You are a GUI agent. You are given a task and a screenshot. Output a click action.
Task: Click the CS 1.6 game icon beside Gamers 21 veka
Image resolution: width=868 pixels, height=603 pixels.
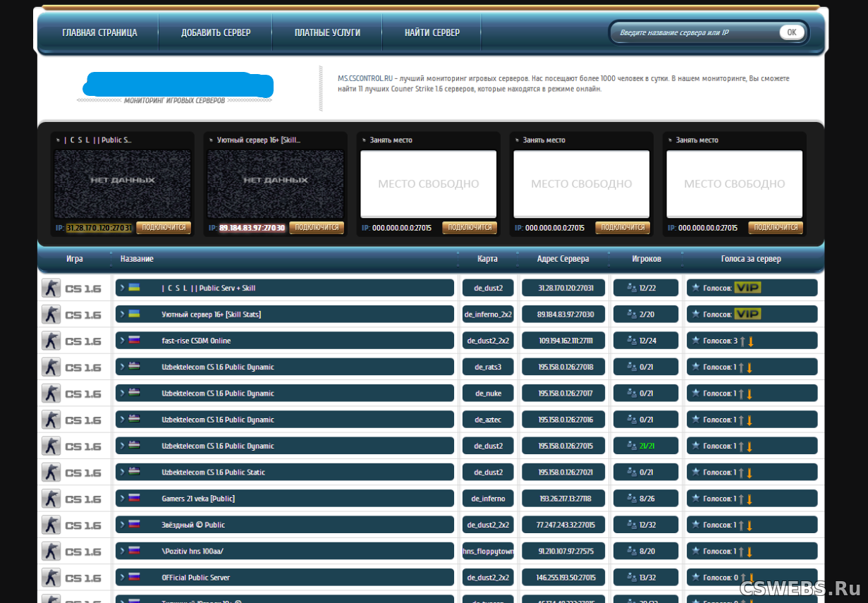[51, 499]
